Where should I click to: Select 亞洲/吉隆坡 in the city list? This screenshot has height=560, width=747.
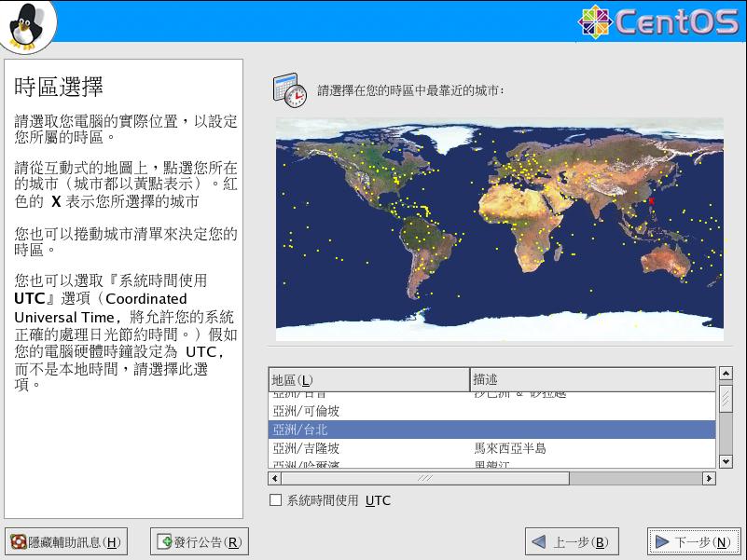(491, 448)
